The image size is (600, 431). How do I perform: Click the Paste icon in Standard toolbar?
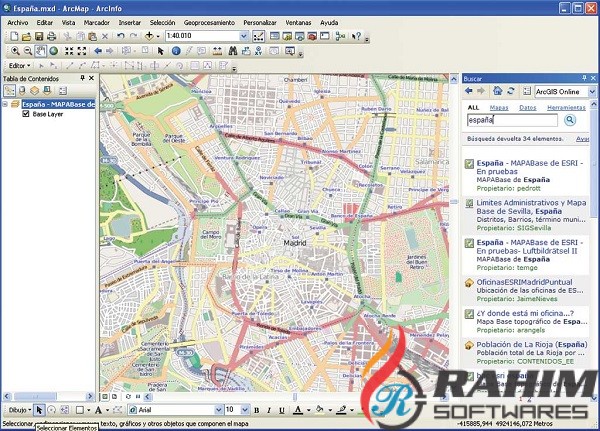point(92,36)
